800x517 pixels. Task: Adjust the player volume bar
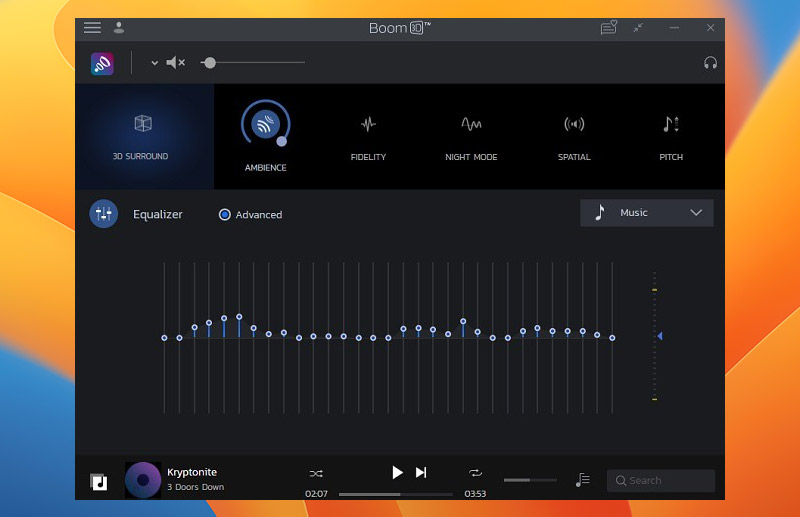530,480
